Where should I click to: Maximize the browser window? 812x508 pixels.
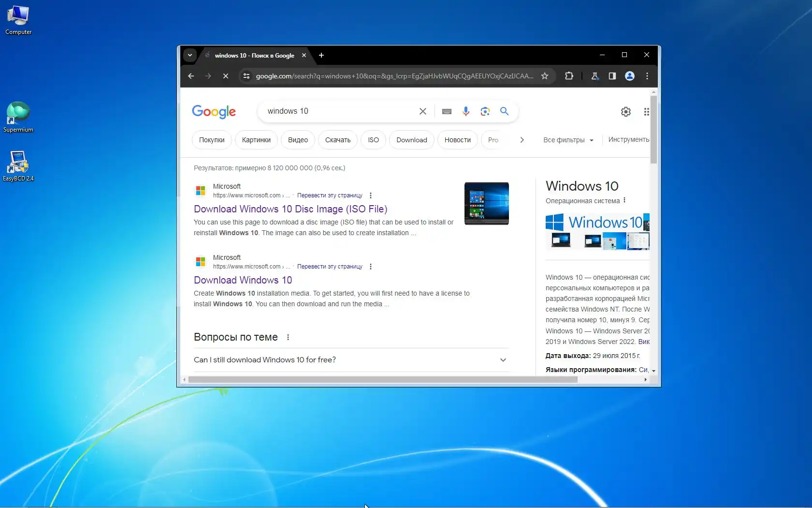point(624,55)
